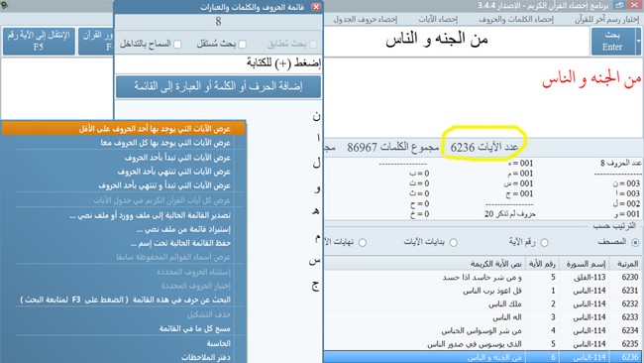Select مسح كل ما في القائمة menu entry
The height and width of the screenshot is (363, 644).
coord(194,328)
